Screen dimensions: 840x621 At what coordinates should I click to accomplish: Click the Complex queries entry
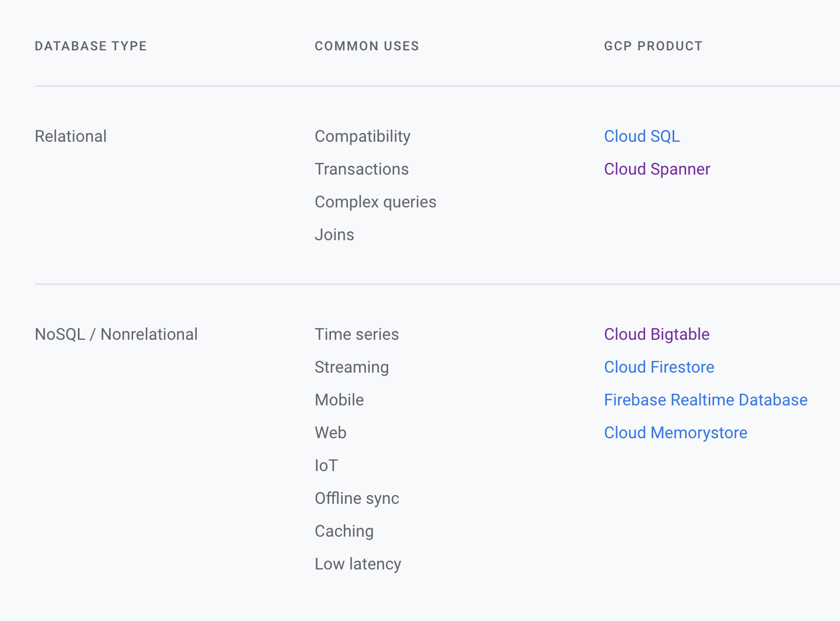375,202
